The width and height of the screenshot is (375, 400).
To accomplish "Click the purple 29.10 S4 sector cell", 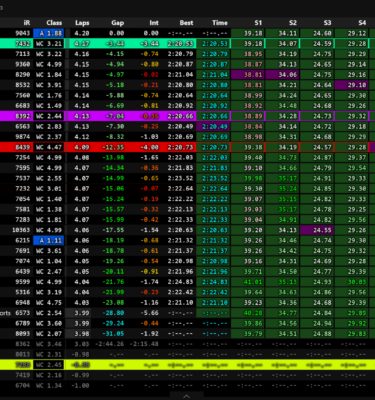I will [352, 85].
